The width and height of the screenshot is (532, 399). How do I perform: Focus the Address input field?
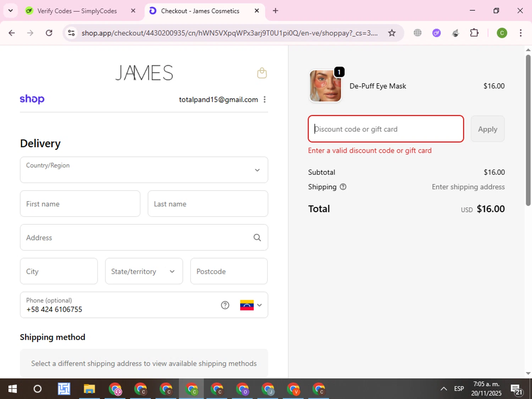144,238
